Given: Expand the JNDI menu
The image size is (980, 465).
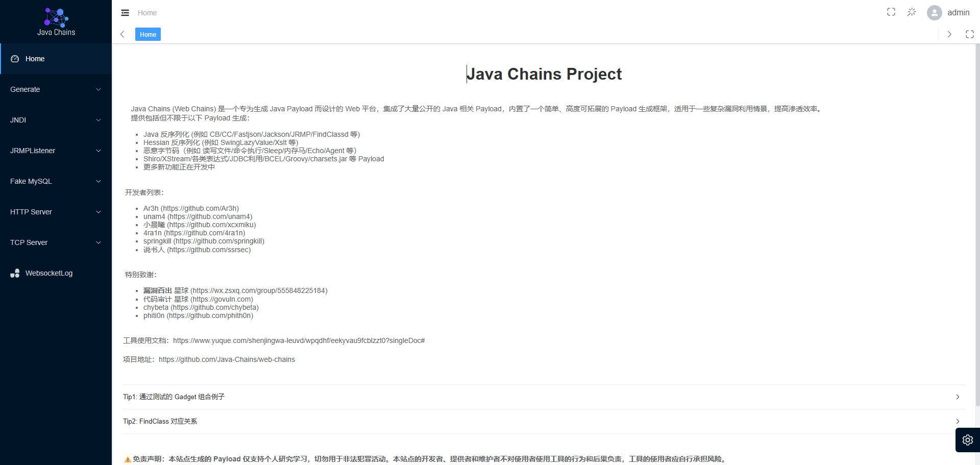Looking at the screenshot, I should click(x=56, y=120).
